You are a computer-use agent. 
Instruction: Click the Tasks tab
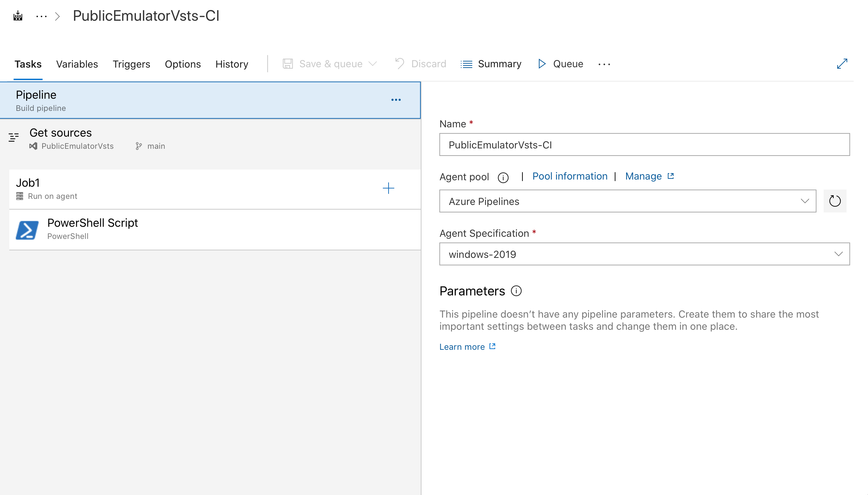(28, 64)
